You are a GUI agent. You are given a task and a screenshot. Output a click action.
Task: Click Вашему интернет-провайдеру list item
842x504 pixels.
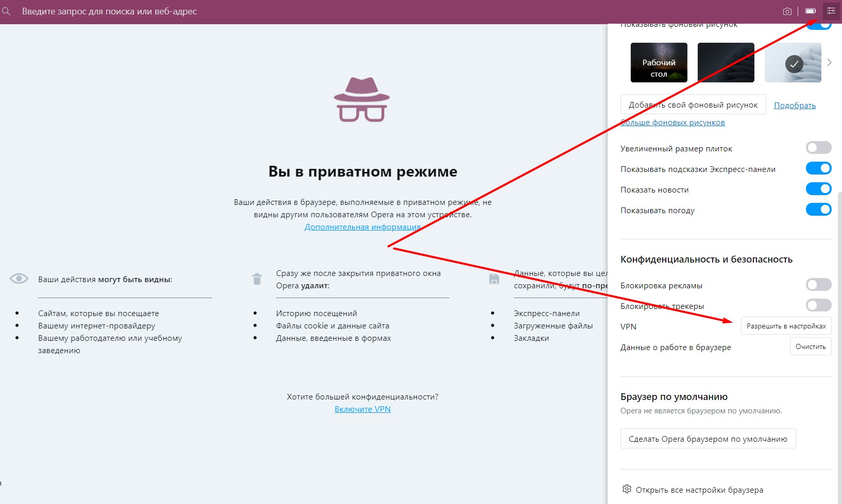tap(96, 325)
